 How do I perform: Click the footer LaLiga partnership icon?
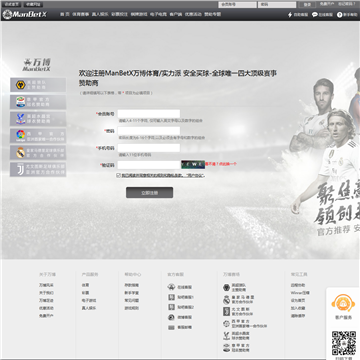227,324
